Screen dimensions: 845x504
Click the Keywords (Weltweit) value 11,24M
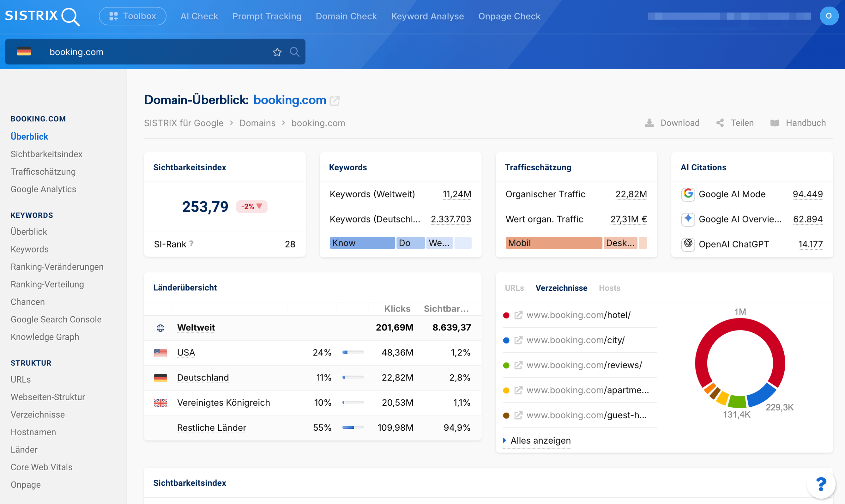[457, 194]
